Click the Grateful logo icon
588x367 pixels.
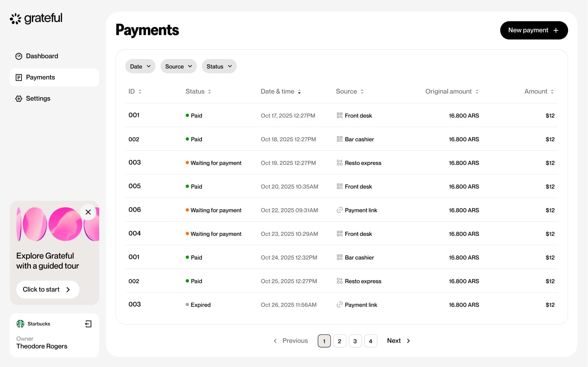click(15, 19)
